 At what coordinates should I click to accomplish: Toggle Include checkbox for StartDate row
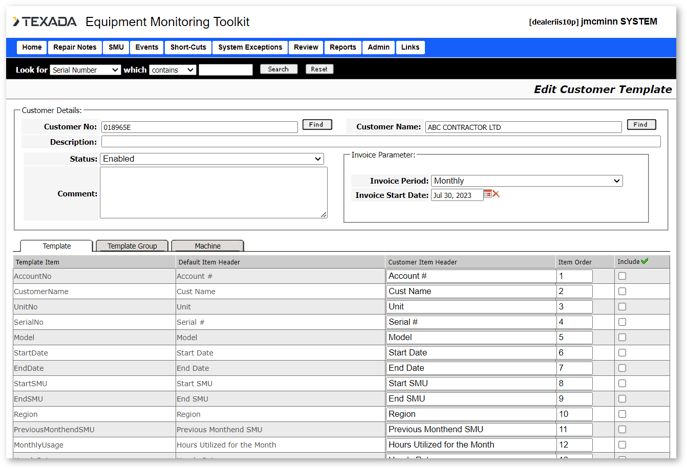click(622, 353)
